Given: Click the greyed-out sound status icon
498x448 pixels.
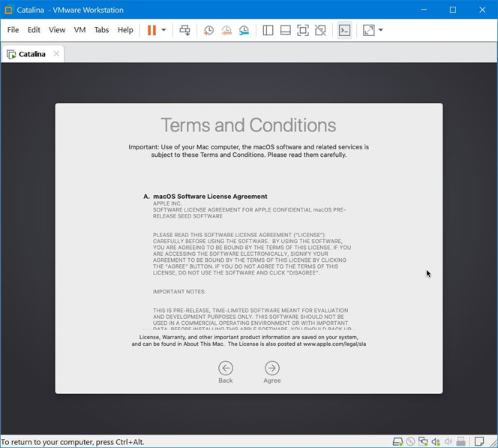Looking at the screenshot, I should [x=448, y=442].
